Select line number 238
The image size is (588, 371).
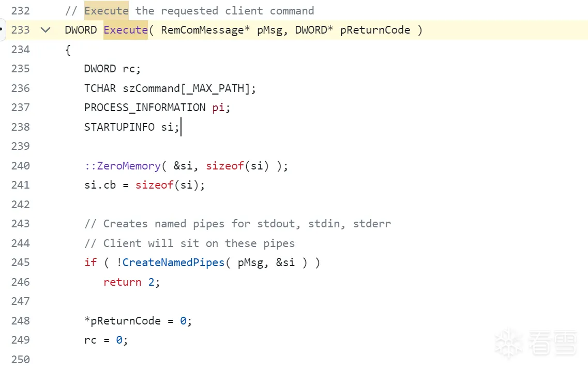pos(20,127)
